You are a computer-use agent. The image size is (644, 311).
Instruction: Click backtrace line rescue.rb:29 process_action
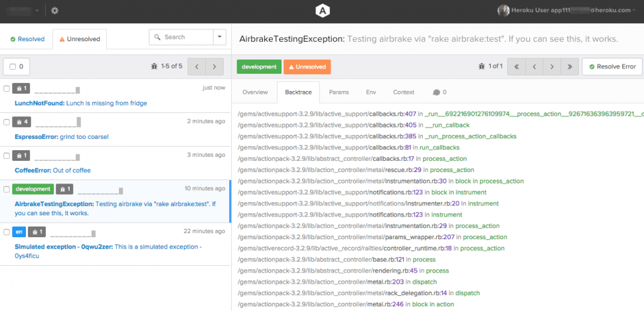[x=356, y=169]
